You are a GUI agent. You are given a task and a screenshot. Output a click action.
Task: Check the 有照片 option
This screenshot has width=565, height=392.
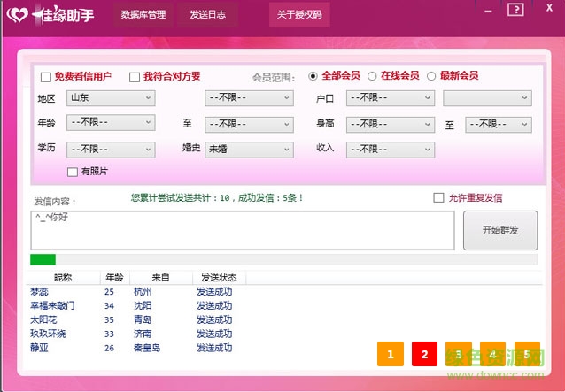click(x=73, y=172)
